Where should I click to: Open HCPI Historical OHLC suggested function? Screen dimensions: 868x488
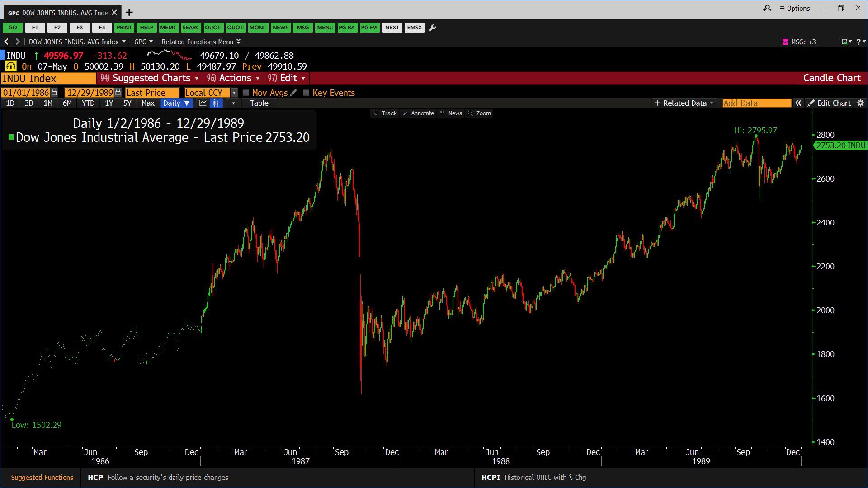[x=534, y=477]
